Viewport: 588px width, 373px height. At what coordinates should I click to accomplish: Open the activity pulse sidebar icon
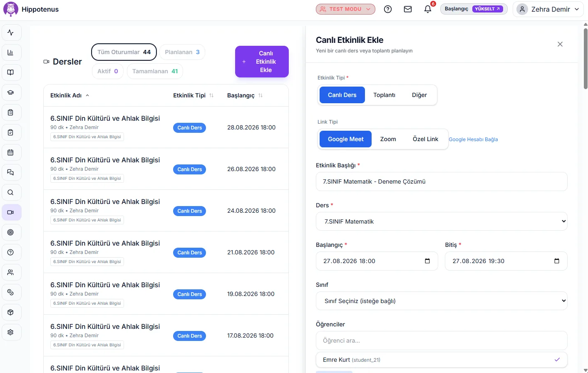tap(11, 32)
